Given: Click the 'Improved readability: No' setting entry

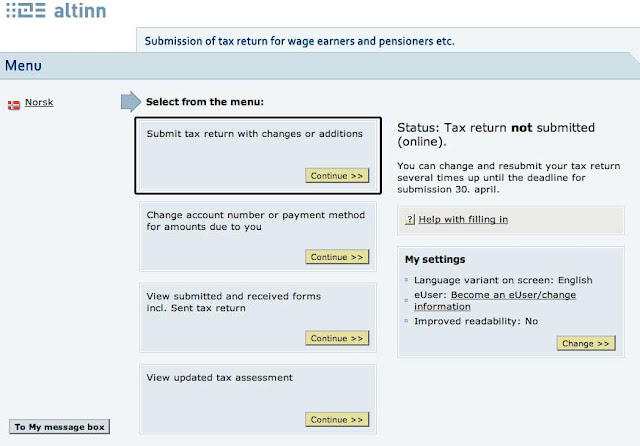Looking at the screenshot, I should [476, 321].
